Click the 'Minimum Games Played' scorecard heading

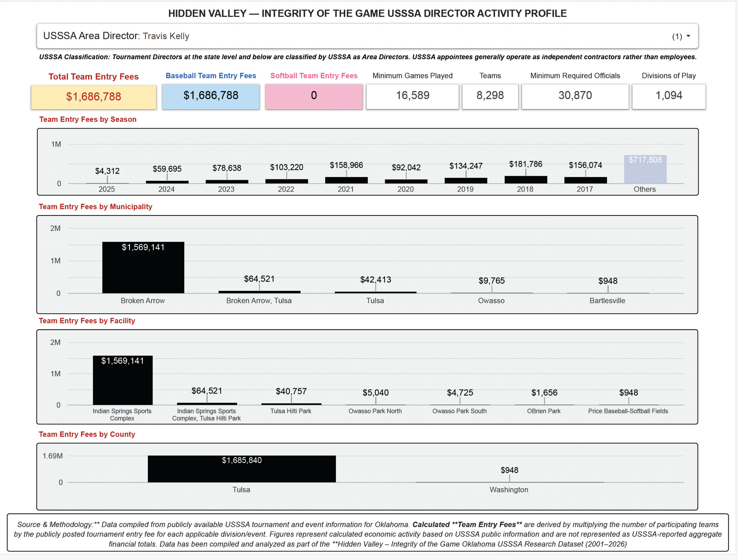[412, 76]
